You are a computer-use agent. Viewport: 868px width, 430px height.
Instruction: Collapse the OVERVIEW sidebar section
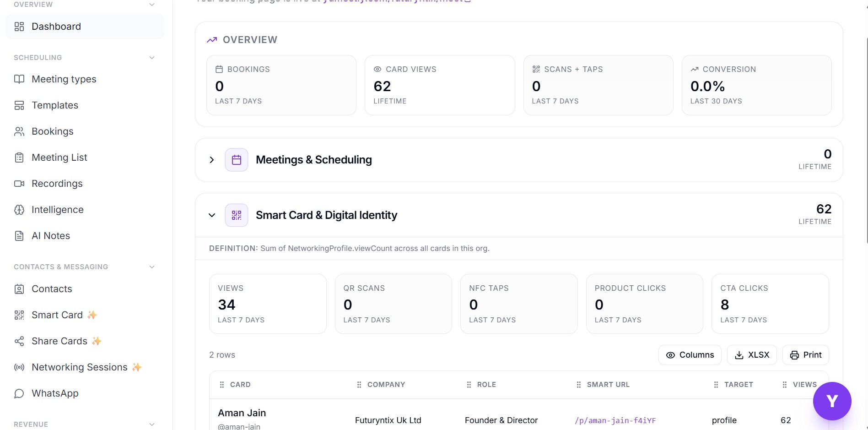(152, 5)
